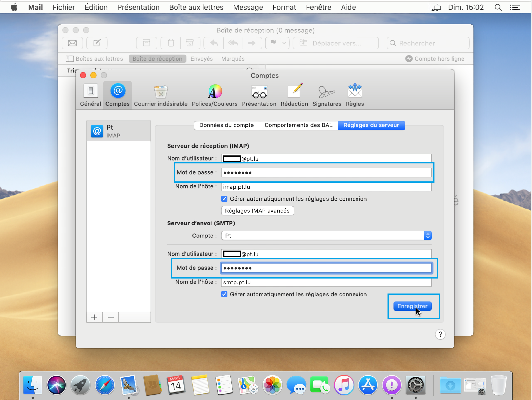Click the help question mark button
532x400 pixels.
point(440,335)
